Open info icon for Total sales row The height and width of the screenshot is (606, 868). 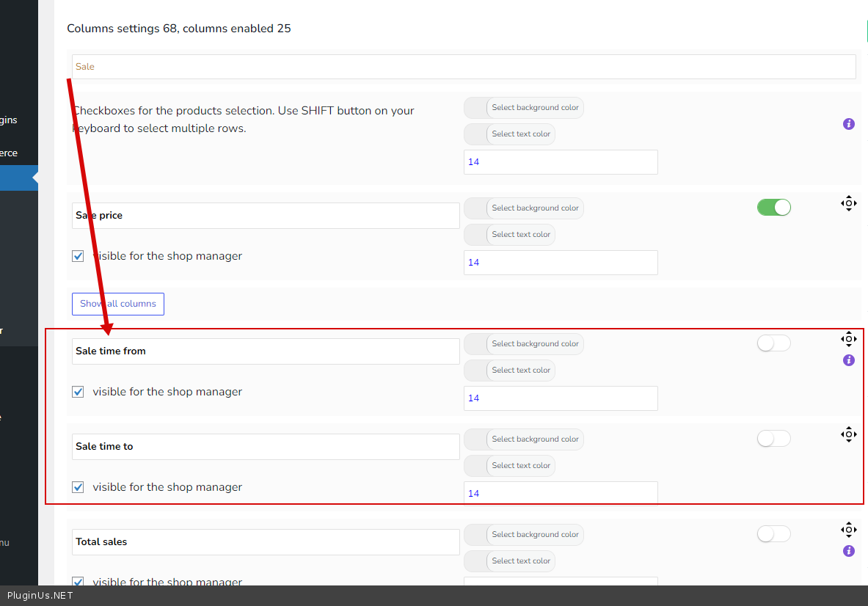[849, 551]
